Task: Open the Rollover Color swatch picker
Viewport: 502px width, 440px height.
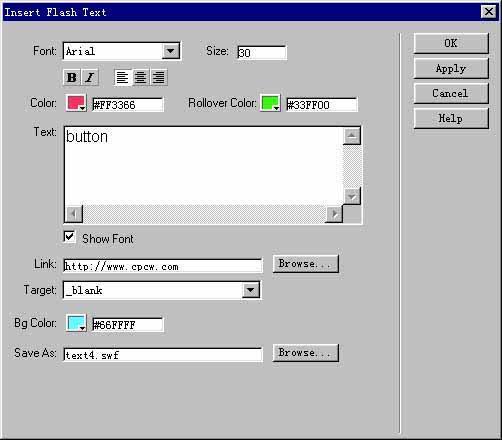Action: (270, 103)
